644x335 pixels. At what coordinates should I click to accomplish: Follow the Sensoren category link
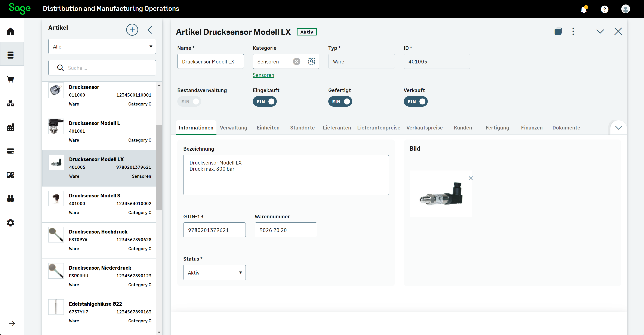click(x=263, y=75)
